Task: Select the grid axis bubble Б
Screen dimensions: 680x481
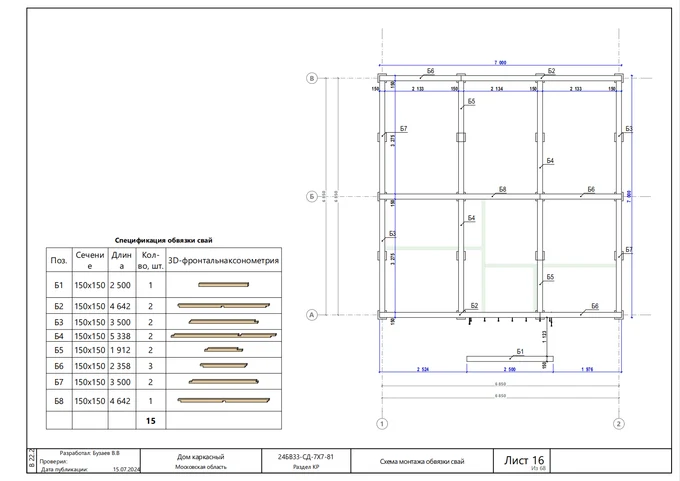Action: click(x=311, y=196)
